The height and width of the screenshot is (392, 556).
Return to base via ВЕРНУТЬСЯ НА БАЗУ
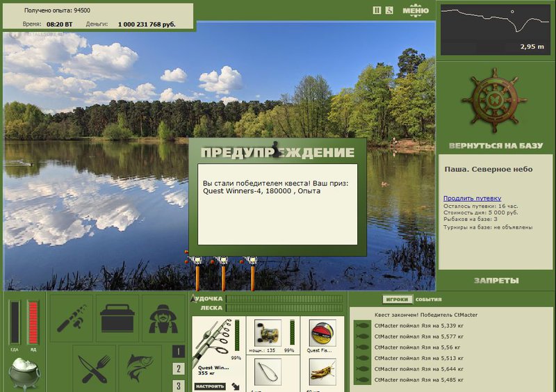coord(496,146)
